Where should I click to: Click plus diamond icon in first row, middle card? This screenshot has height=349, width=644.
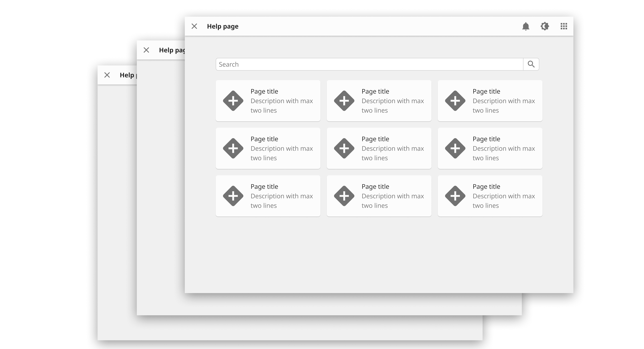pyautogui.click(x=344, y=101)
